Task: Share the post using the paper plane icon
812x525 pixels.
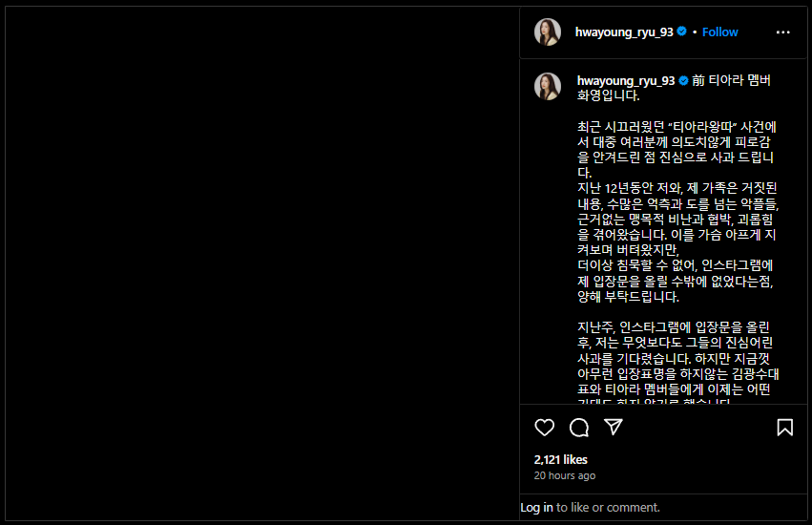Action: (614, 427)
